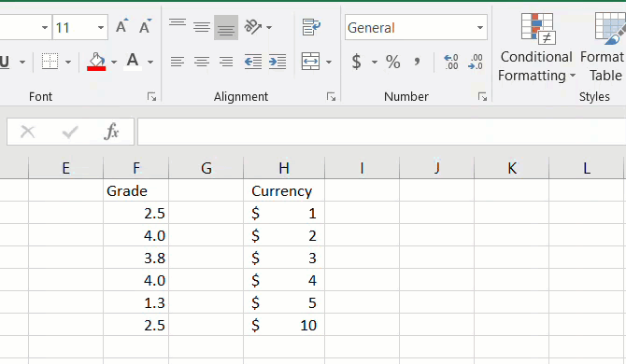Apply font color with A icon

pyautogui.click(x=133, y=62)
